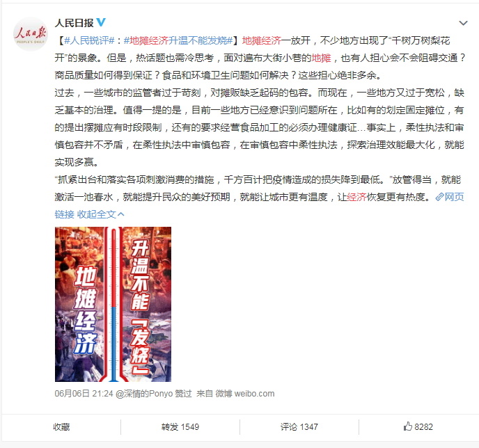Click the red 经济 keyword before 恢复更有热度
The width and height of the screenshot is (479, 448).
coord(356,197)
